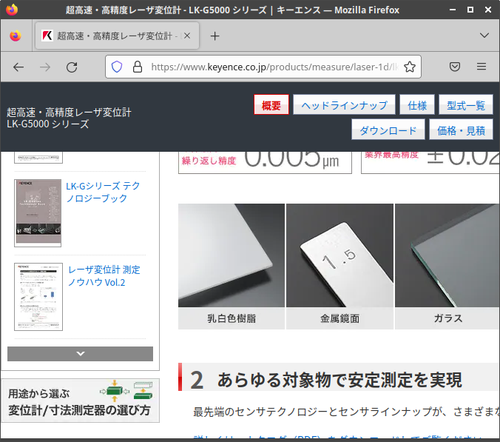Open the ヘッドラインナップ tab
The height and width of the screenshot is (442, 500).
tap(344, 105)
